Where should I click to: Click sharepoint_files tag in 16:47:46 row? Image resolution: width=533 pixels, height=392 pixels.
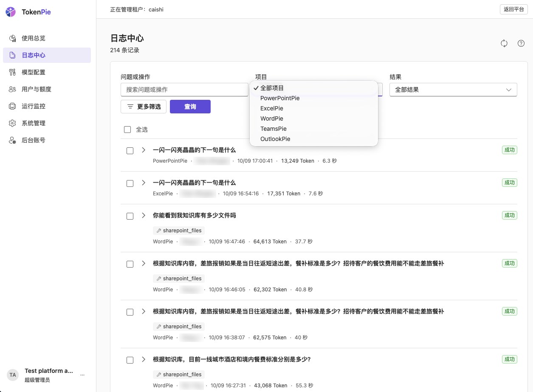tap(179, 231)
